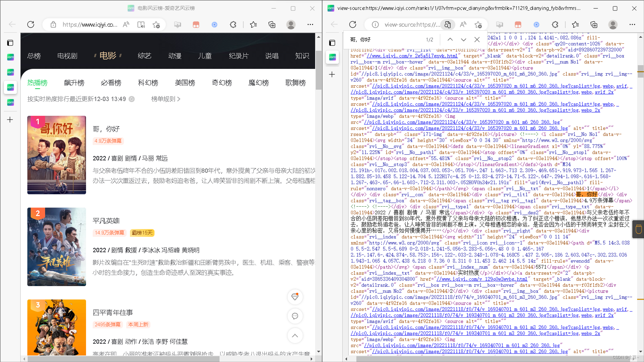
Task: Open the extensions puzzle icon in the left toolbar
Action: tap(233, 24)
